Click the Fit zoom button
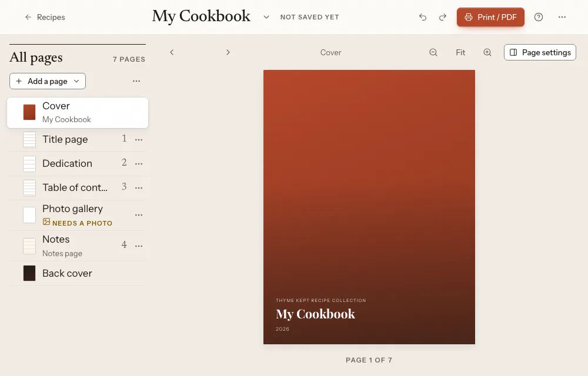 pos(460,52)
